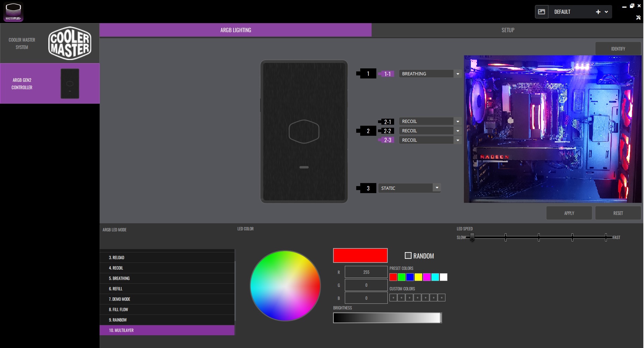Viewport: 644px width, 348px height.
Task: Add a new profile with plus icon
Action: point(598,12)
